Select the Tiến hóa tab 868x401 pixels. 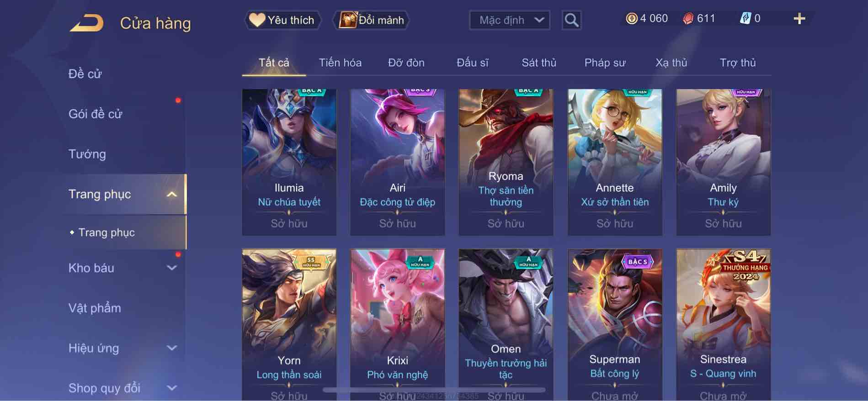pos(340,63)
